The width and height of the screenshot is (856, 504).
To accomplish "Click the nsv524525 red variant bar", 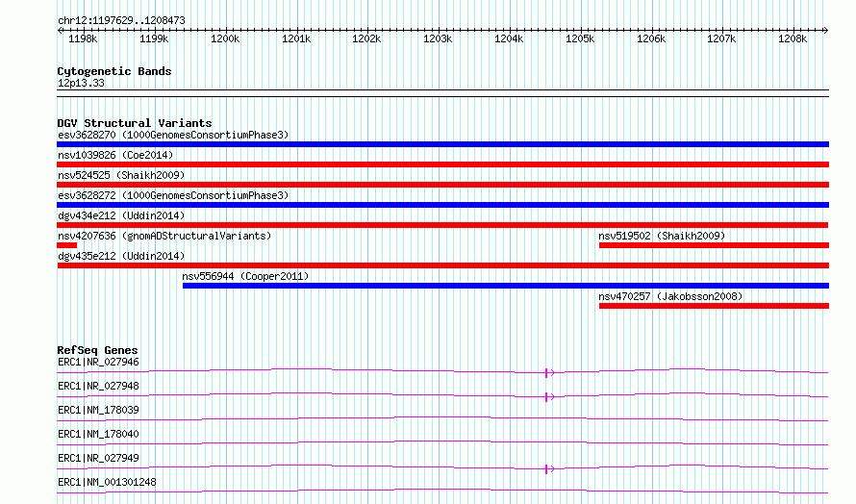I will pos(442,185).
